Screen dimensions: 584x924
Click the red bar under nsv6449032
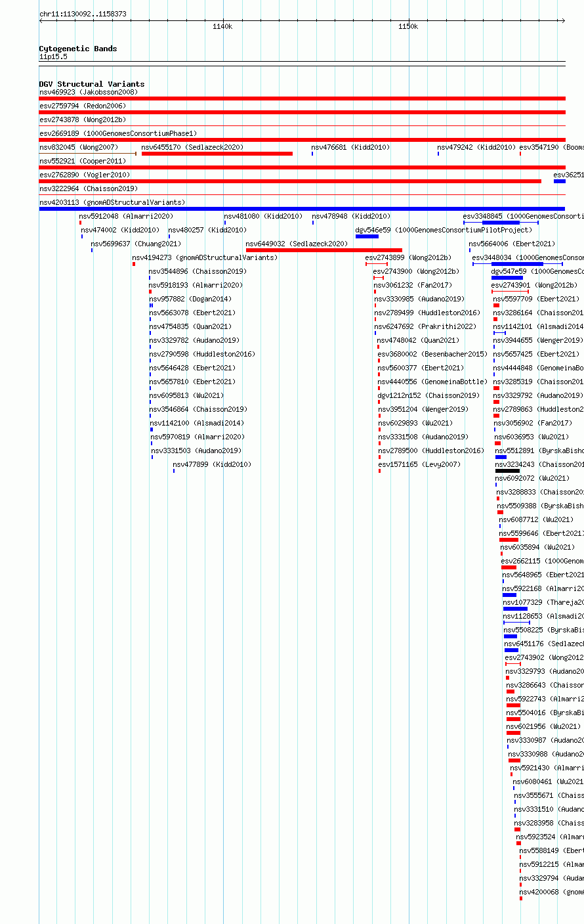pos(324,250)
